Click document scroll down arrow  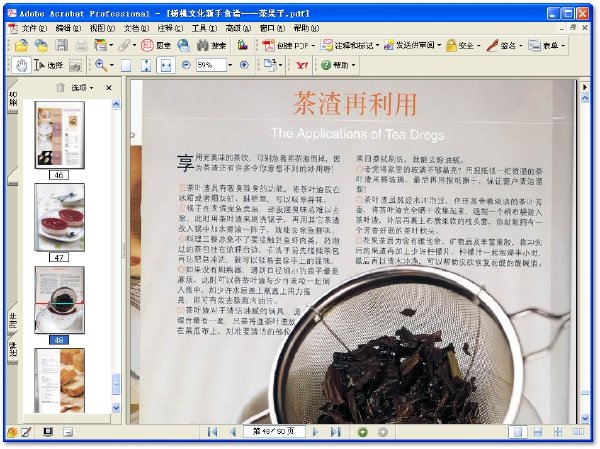point(584,418)
